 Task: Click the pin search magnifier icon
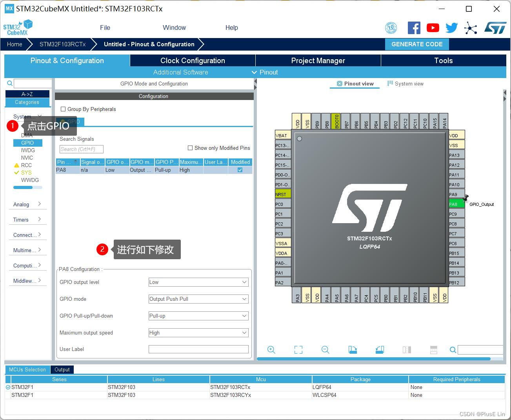click(453, 350)
